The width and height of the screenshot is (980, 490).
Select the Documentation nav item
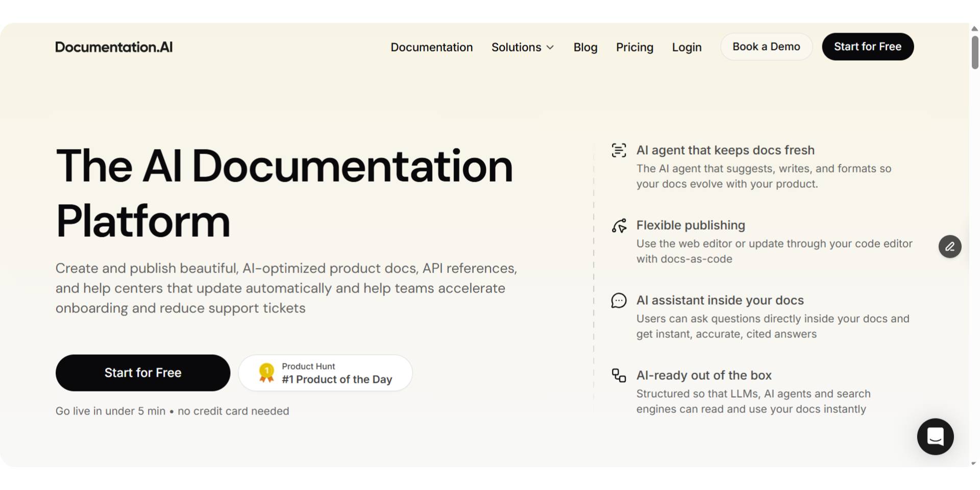pyautogui.click(x=431, y=47)
